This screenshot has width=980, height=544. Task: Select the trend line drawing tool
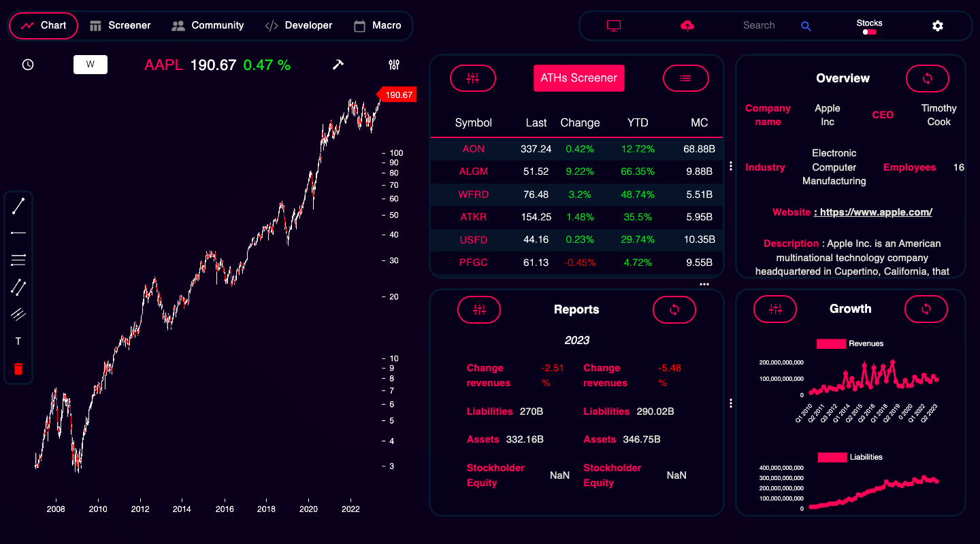pyautogui.click(x=18, y=206)
